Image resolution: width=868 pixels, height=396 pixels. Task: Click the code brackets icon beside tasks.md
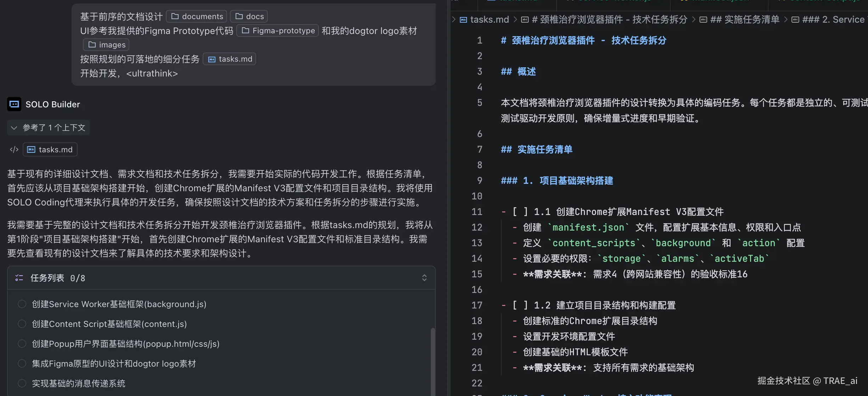14,149
